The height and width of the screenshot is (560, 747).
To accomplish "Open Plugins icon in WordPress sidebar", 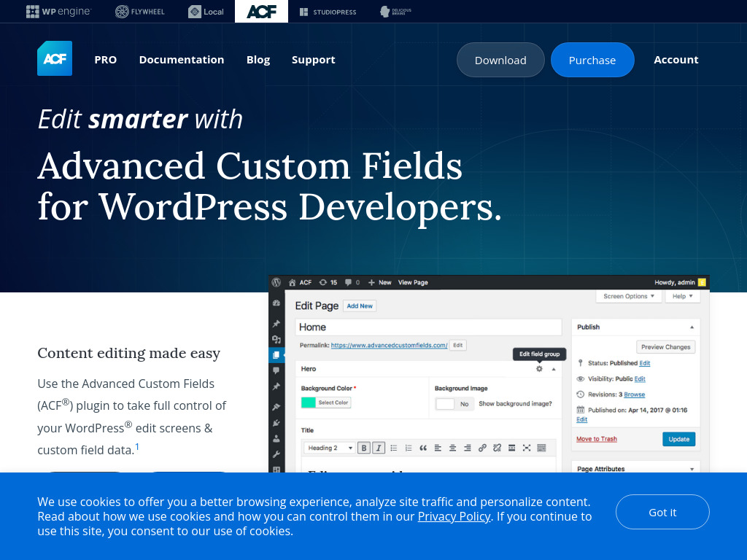I will pyautogui.click(x=276, y=423).
